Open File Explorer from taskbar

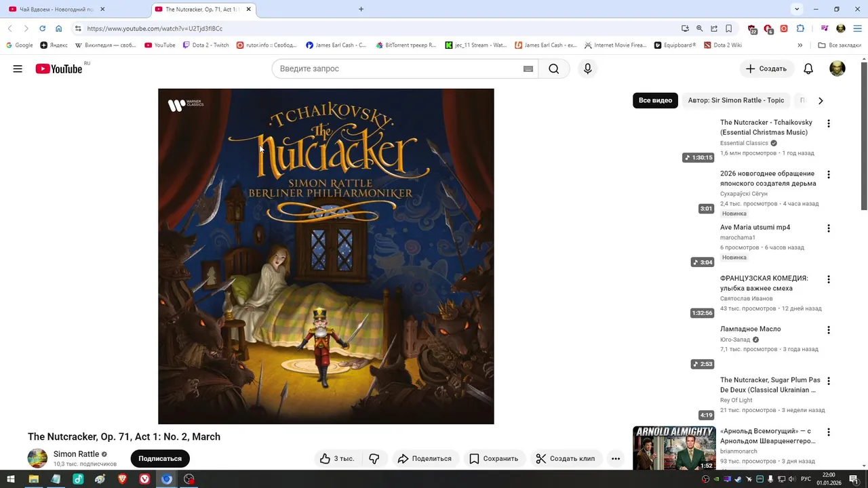[x=33, y=479]
